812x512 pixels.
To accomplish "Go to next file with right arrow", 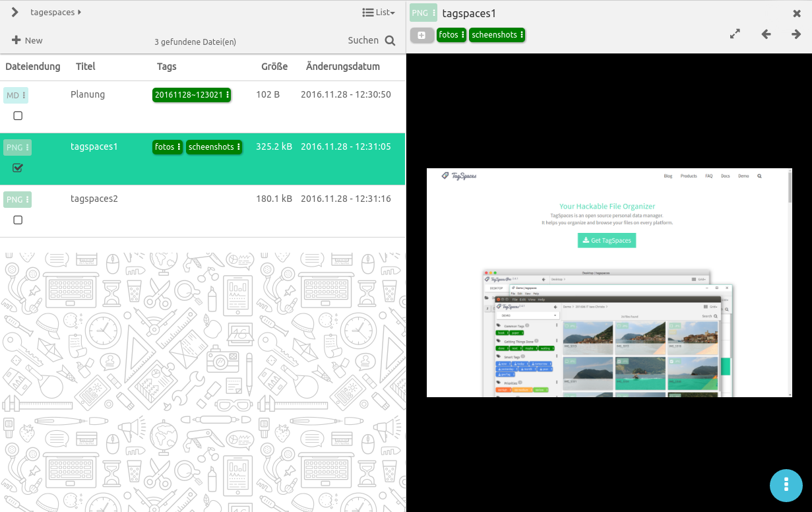I will pyautogui.click(x=796, y=34).
